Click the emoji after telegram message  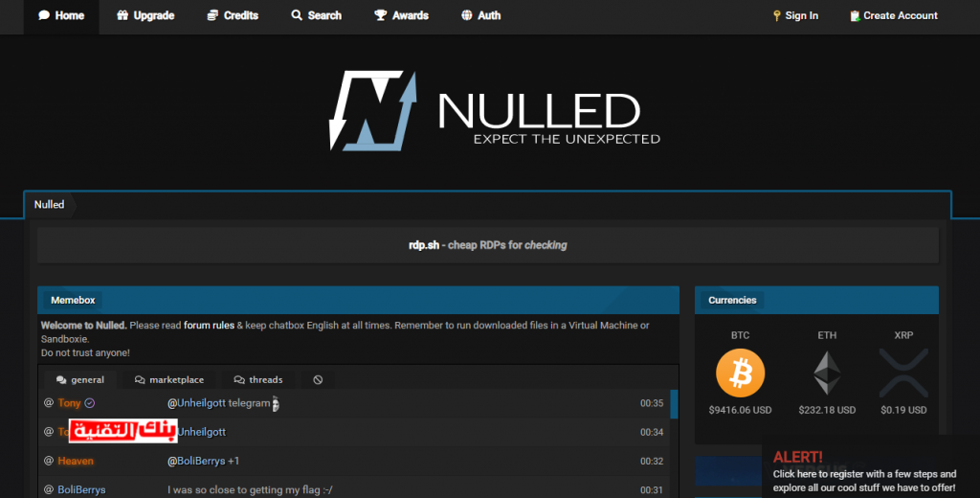[x=276, y=403]
